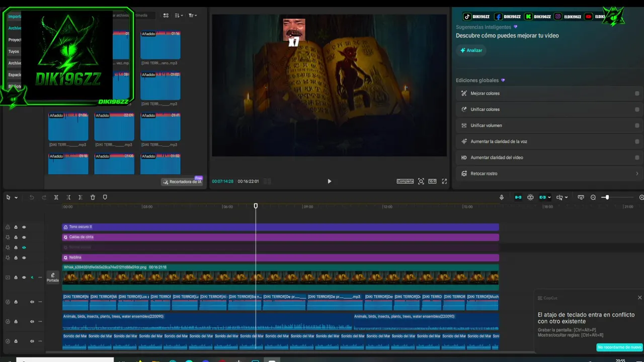Viewport: 644px width, 362px height.
Task: Click the redo arrow icon
Action: (x=44, y=198)
